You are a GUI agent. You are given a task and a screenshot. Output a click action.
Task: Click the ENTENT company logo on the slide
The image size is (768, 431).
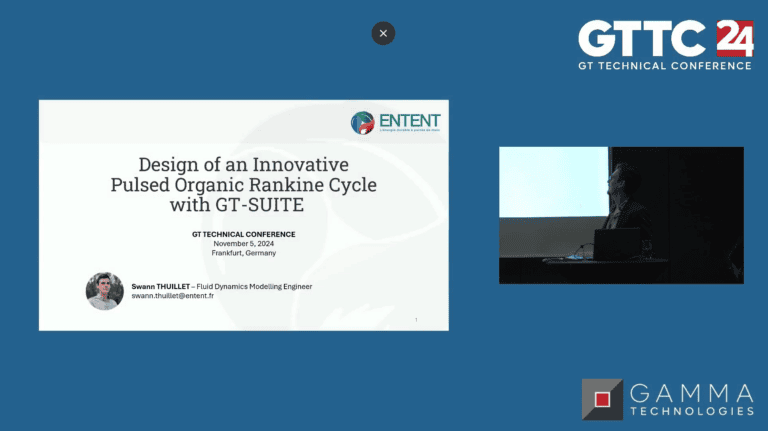pos(396,122)
